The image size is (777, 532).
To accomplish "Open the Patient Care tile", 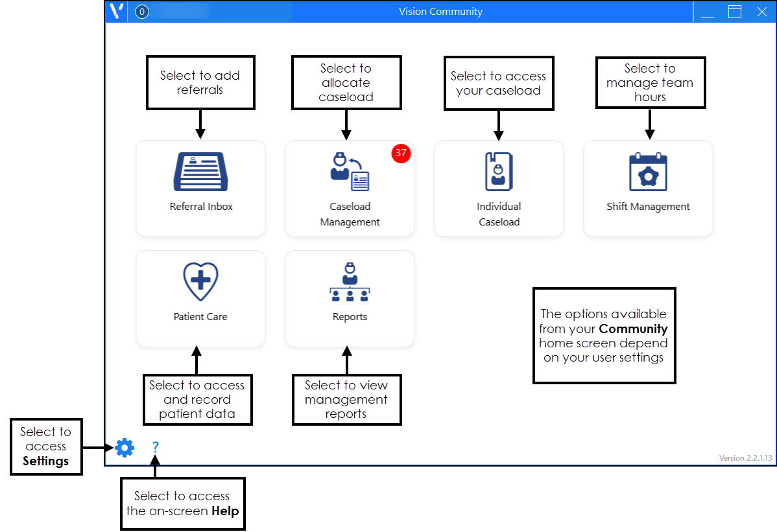I will coord(200,299).
